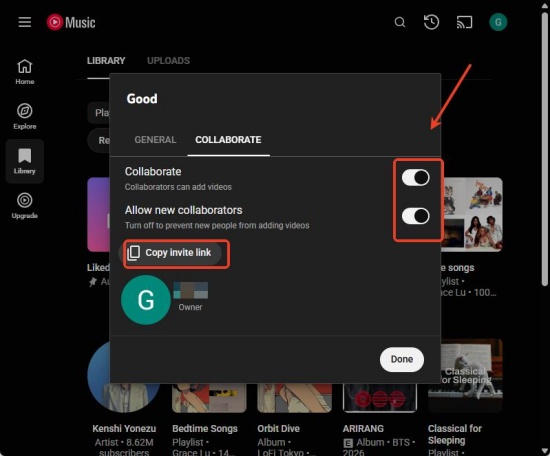The width and height of the screenshot is (550, 456).
Task: Open Explore in sidebar
Action: tap(25, 116)
